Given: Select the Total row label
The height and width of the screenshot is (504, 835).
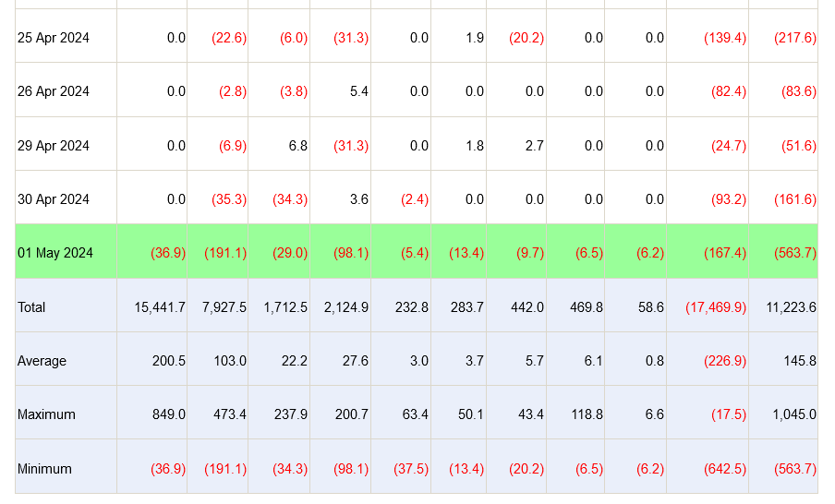Looking at the screenshot, I should click(x=31, y=307).
